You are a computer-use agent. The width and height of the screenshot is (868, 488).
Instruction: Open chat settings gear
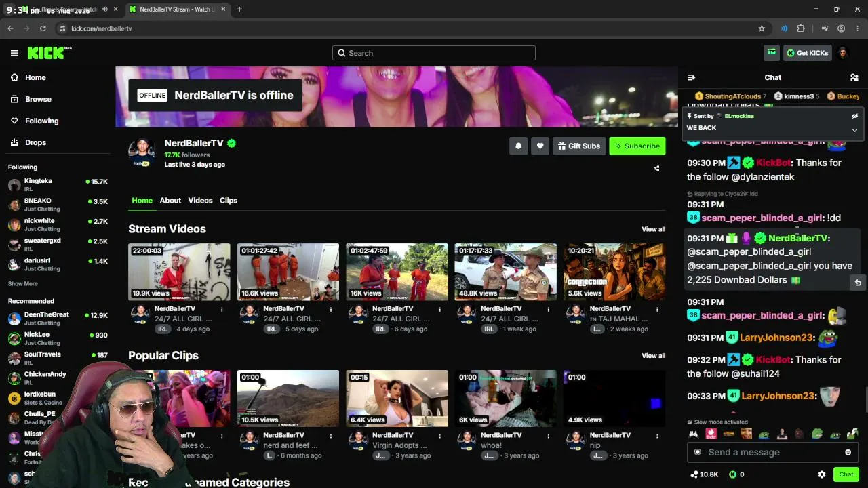pyautogui.click(x=822, y=474)
